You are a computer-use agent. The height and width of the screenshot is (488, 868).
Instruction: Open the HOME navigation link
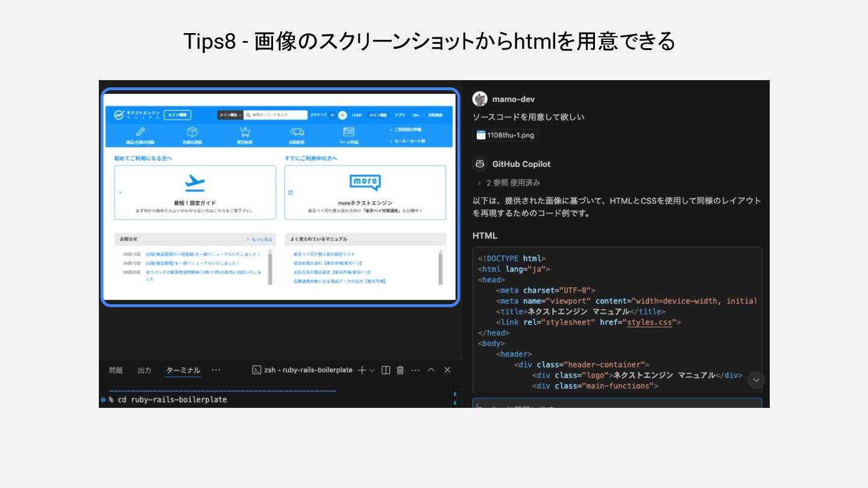click(x=357, y=114)
